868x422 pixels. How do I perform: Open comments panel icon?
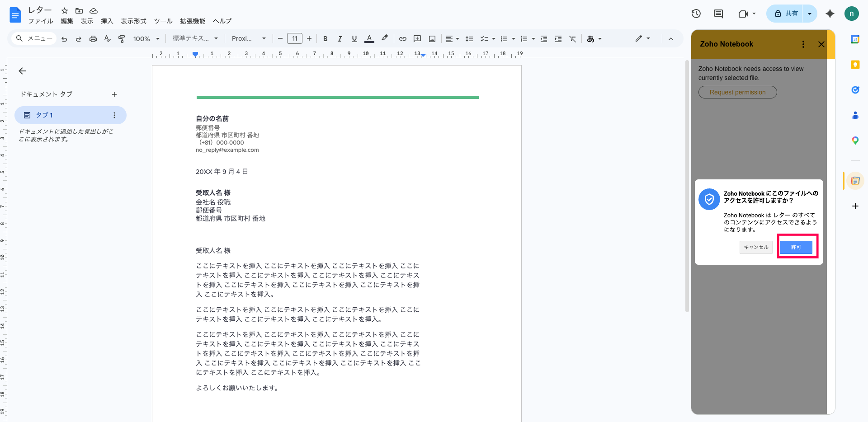click(718, 14)
